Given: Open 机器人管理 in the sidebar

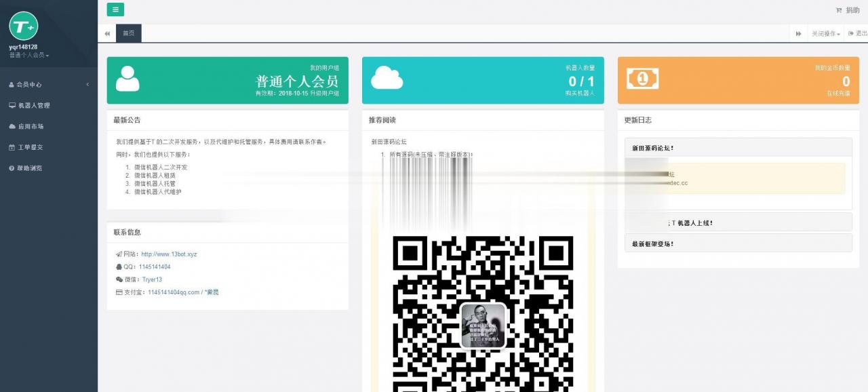Looking at the screenshot, I should (49, 106).
